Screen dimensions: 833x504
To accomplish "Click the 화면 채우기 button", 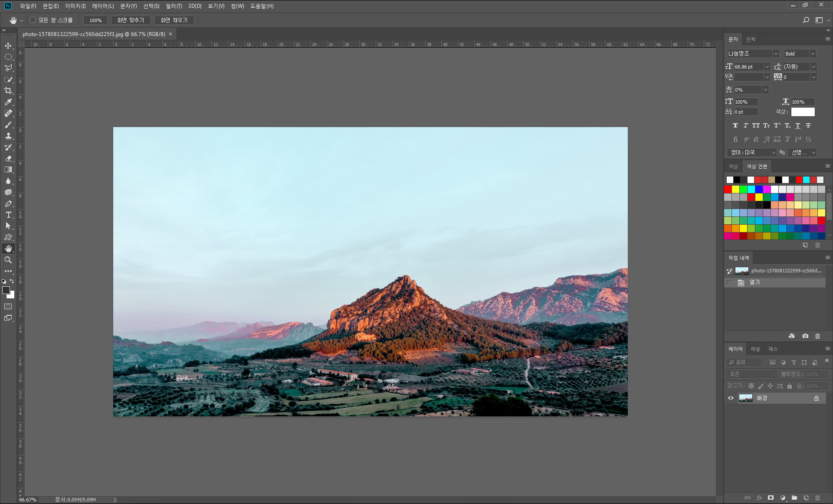I will click(174, 20).
